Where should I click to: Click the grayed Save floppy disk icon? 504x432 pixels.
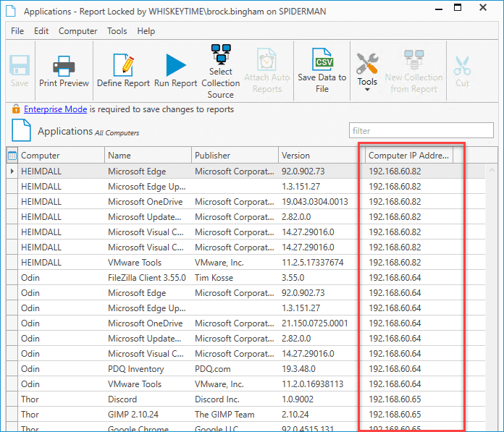click(x=20, y=65)
